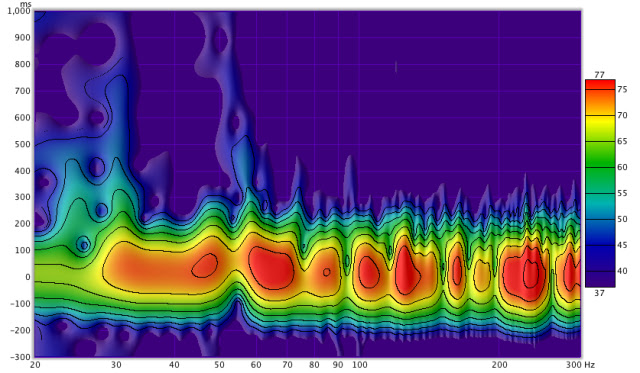Screen dimensions: 640x373
Task: Select the 90 Hz frequency axis label
Action: pos(338,365)
